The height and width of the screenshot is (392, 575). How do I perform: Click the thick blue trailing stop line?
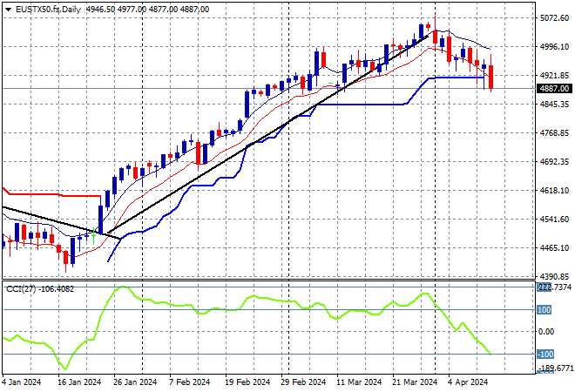(x=366, y=104)
